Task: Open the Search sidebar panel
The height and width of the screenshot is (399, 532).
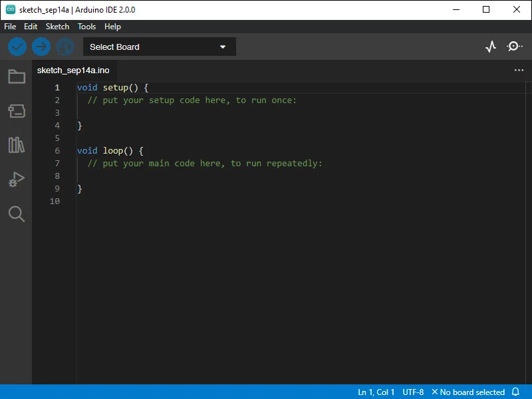Action: pos(16,213)
